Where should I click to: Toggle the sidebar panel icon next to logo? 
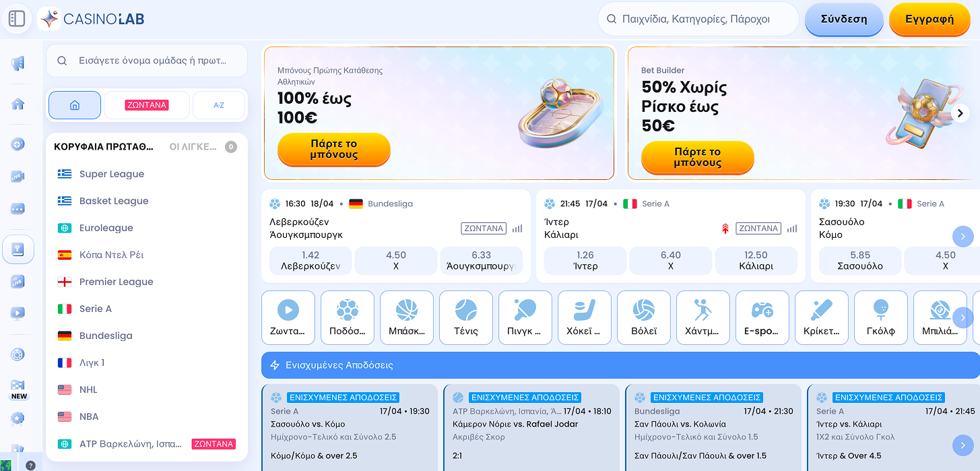pos(17,19)
